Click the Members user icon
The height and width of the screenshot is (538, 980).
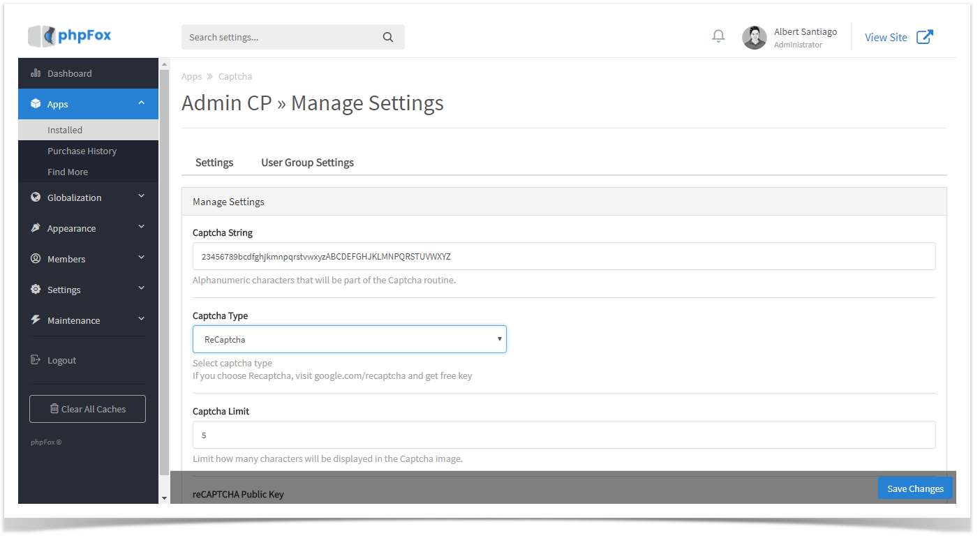[36, 259]
